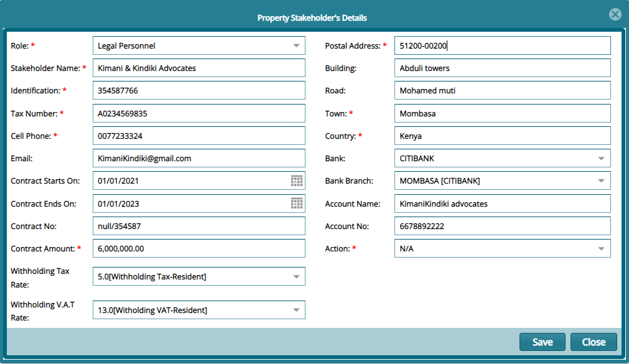
Task: Focus the Cell Phone field
Action: point(199,136)
